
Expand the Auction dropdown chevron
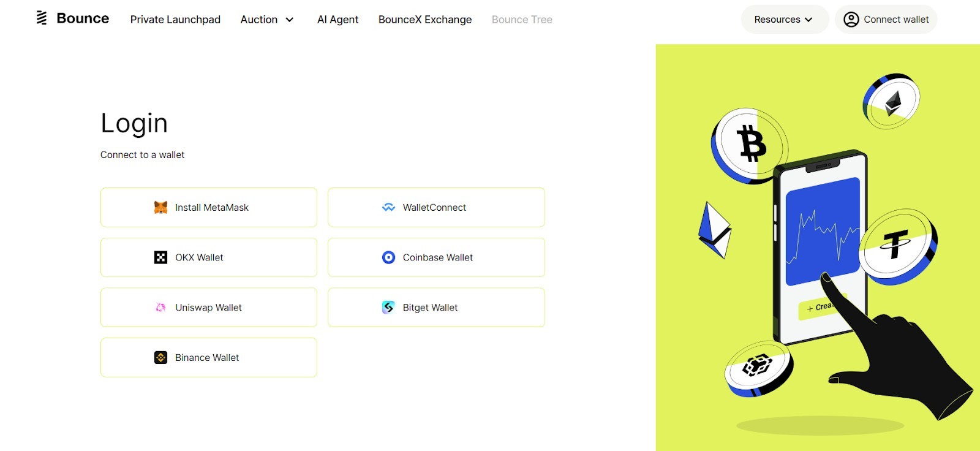(290, 20)
